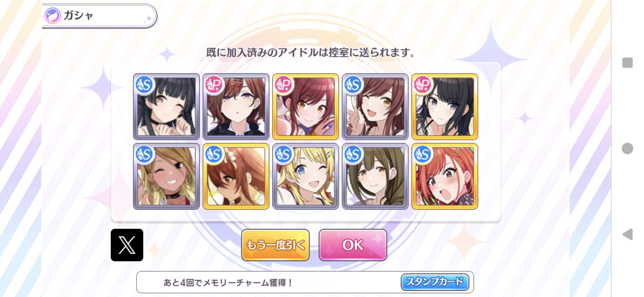
Task: Tap the Android recent apps square
Action: [627, 63]
